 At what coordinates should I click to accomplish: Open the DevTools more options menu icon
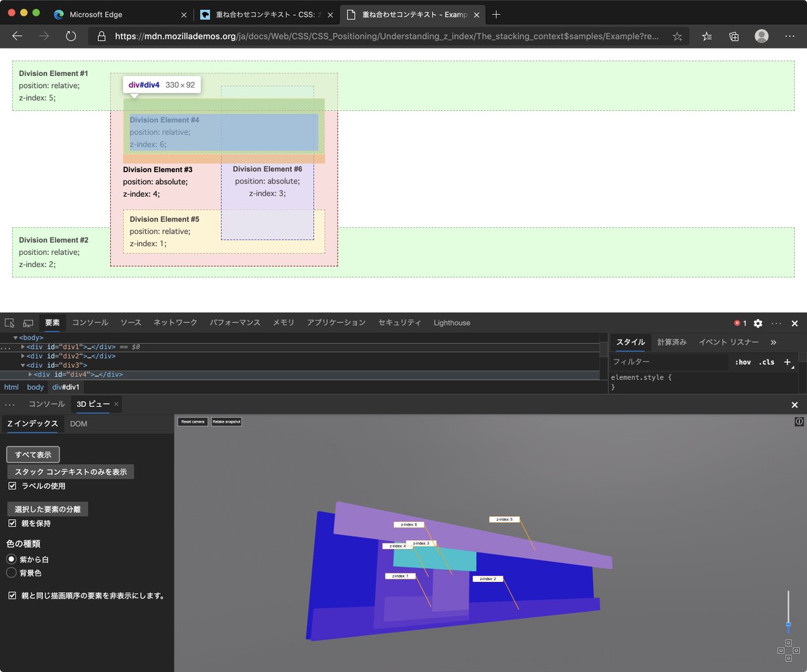point(778,323)
